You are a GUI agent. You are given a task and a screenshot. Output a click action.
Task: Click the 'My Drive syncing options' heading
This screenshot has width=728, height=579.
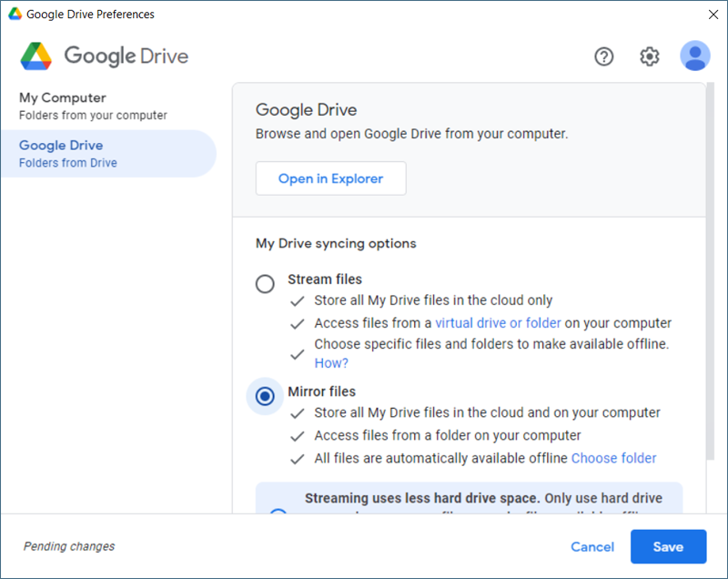pos(336,243)
